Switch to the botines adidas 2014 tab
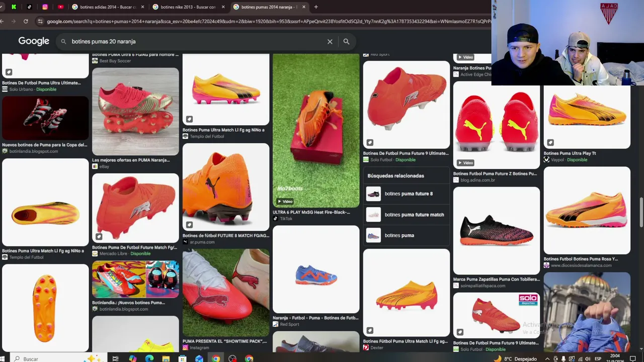Image resolution: width=644 pixels, height=362 pixels. point(107,7)
